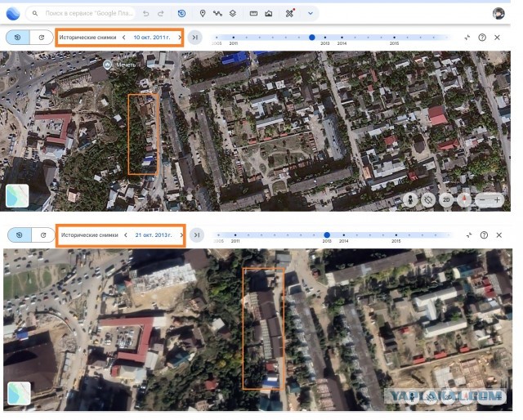Select the add placemark pin tool
This screenshot has height=420, width=523.
[x=203, y=14]
